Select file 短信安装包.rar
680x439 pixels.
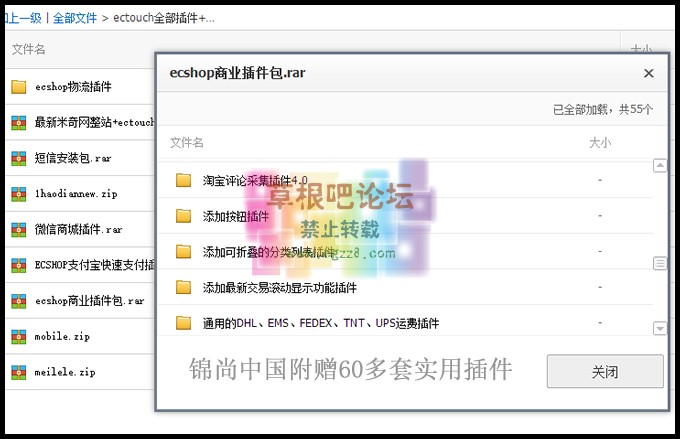(73, 158)
